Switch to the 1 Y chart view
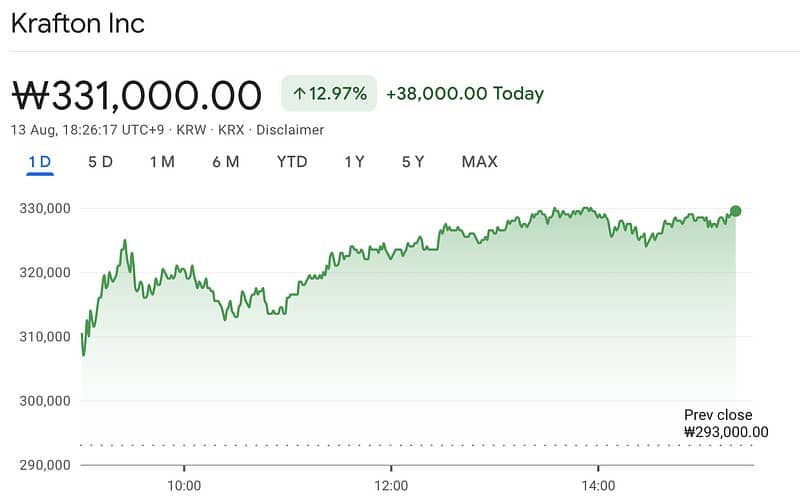Screen dimensions: 800x504 tap(354, 162)
